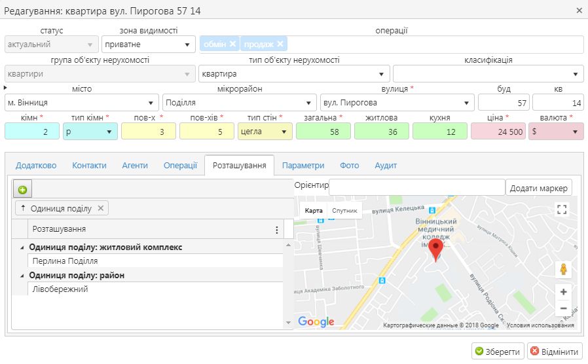The height and width of the screenshot is (364, 588).
Task: Open 'Условия использования' map link
Action: [540, 325]
